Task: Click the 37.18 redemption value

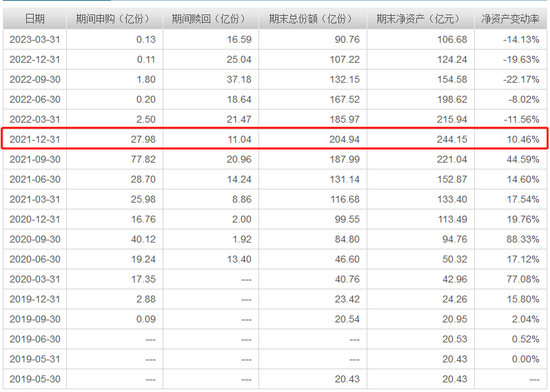Action: pyautogui.click(x=239, y=79)
